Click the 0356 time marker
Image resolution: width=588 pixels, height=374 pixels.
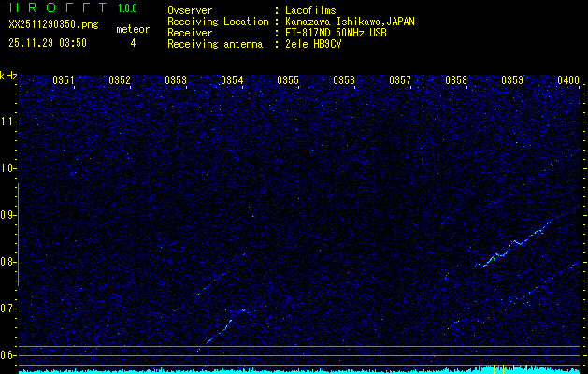pyautogui.click(x=344, y=80)
